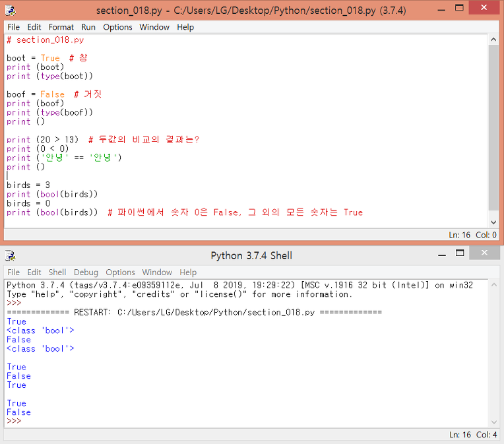The height and width of the screenshot is (444, 504).
Task: Close the Python 3.7.4 Shell window
Action: click(484, 253)
